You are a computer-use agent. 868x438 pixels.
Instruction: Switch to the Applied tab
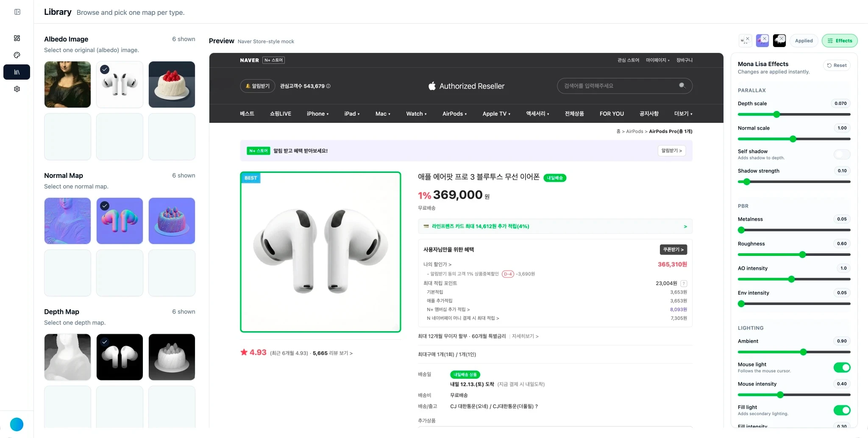tap(804, 41)
